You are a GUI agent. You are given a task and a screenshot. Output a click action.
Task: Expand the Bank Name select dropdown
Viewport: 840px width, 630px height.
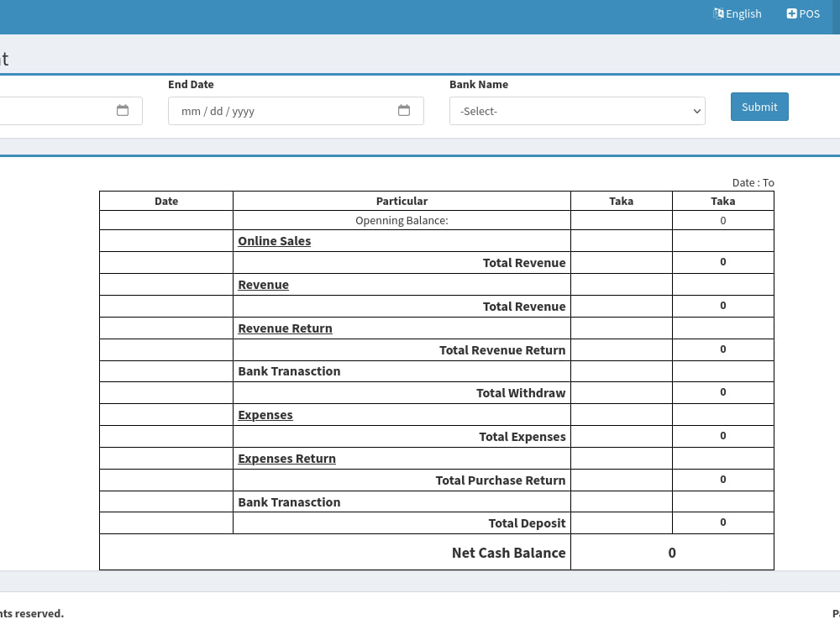577,111
